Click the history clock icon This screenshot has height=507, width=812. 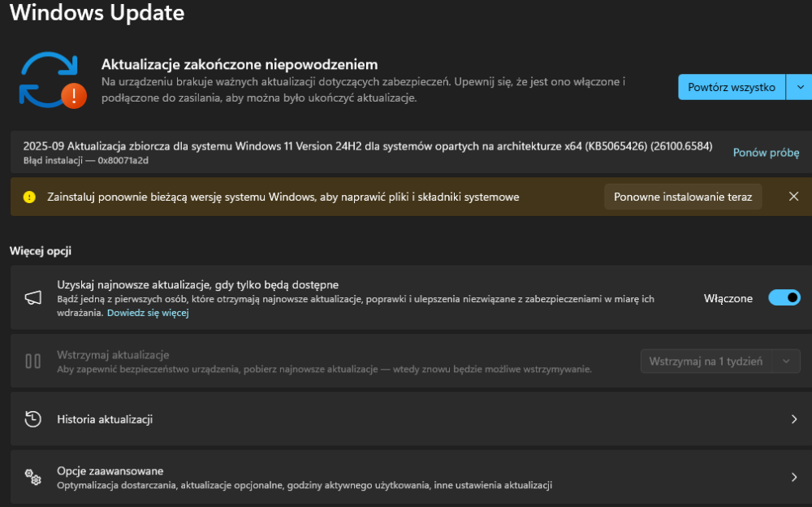pyautogui.click(x=32, y=419)
